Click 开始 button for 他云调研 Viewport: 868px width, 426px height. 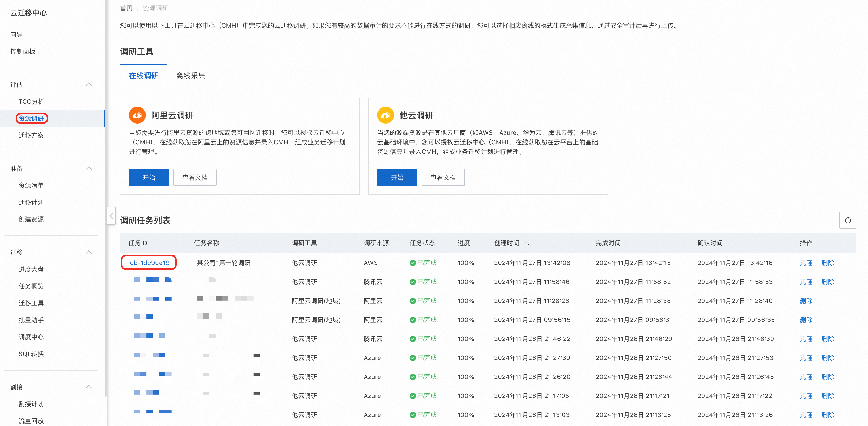tap(397, 177)
